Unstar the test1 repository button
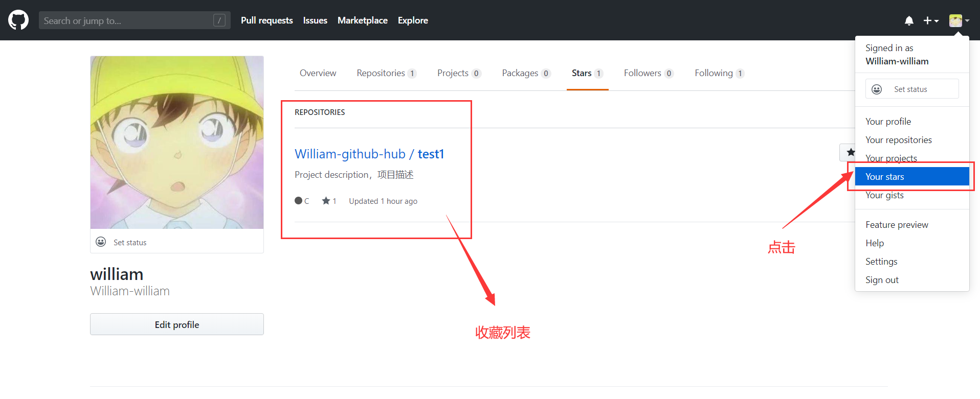This screenshot has height=399, width=980. click(x=847, y=152)
